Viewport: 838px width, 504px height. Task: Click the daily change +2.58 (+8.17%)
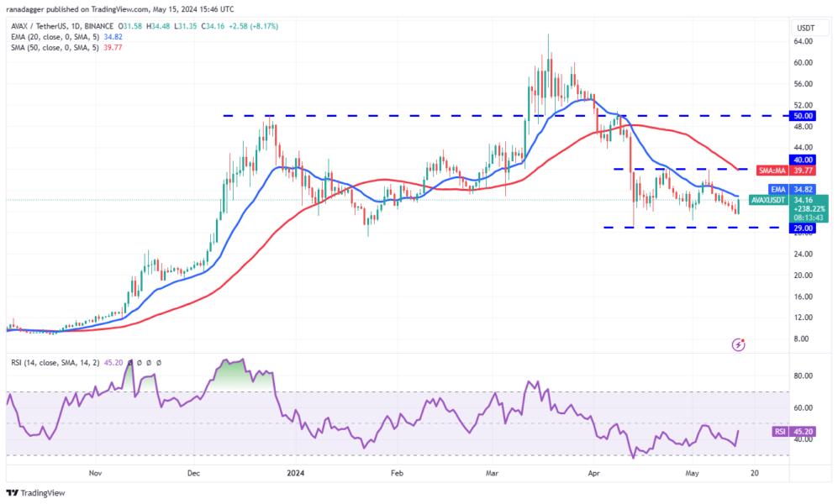pyautogui.click(x=254, y=26)
